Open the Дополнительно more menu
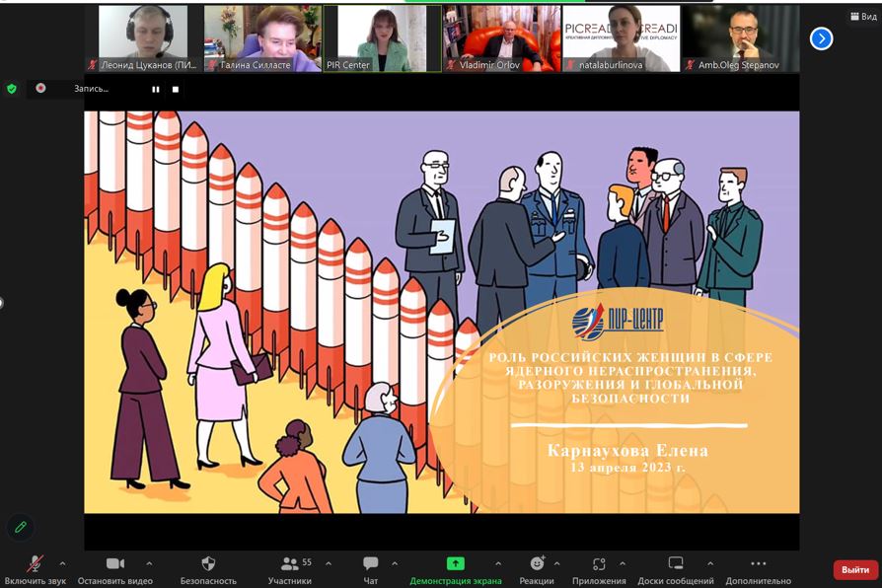882x588 pixels. pyautogui.click(x=758, y=564)
